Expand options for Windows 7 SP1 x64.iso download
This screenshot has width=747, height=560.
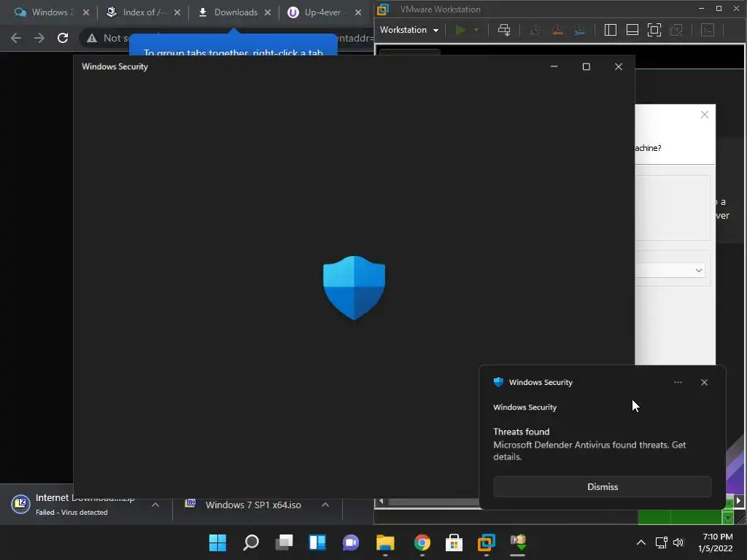click(x=325, y=505)
